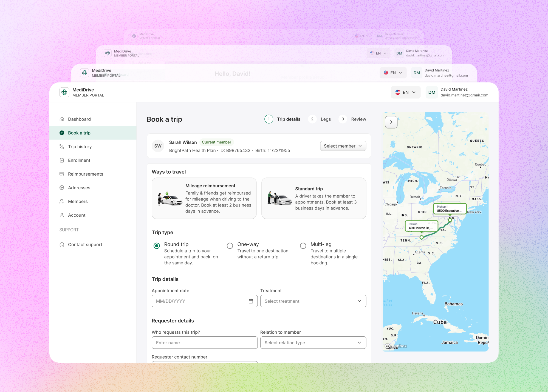The image size is (548, 392).
Task: Click the 401 Holston Dr pickup label on the map
Action: 421,226
